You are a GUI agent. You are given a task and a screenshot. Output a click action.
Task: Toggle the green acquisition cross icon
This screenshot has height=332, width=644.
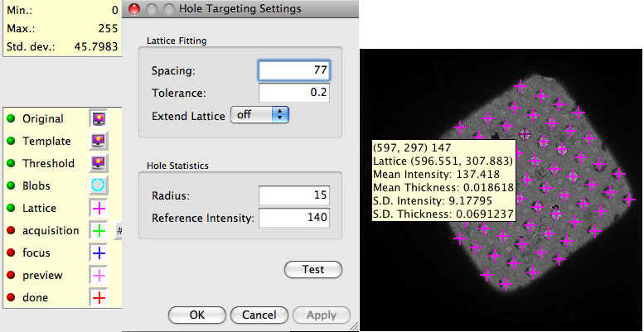[99, 230]
